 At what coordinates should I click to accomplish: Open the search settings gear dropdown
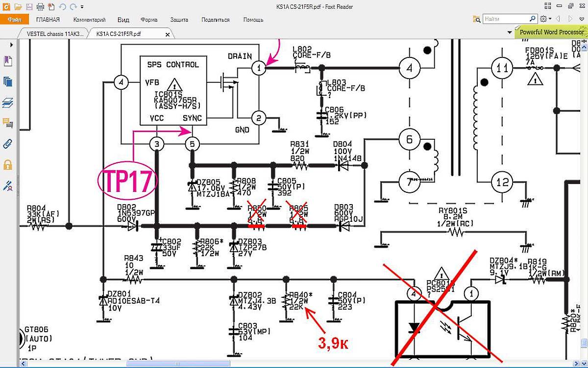pyautogui.click(x=545, y=19)
